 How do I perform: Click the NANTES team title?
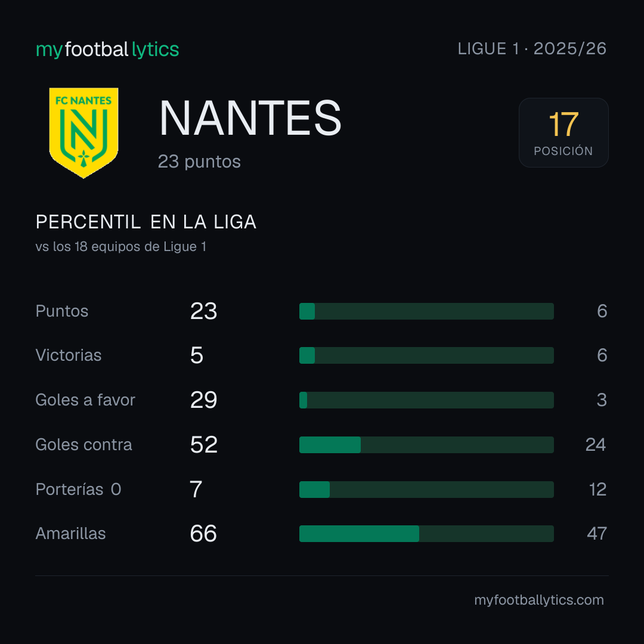point(250,118)
